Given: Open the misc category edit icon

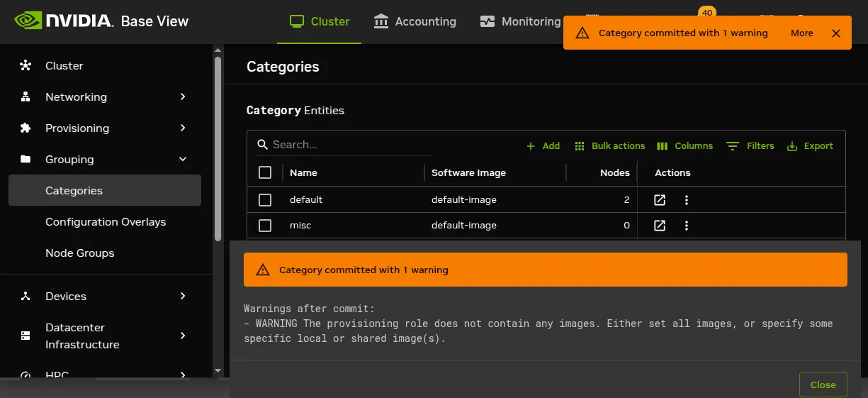Looking at the screenshot, I should coord(660,226).
